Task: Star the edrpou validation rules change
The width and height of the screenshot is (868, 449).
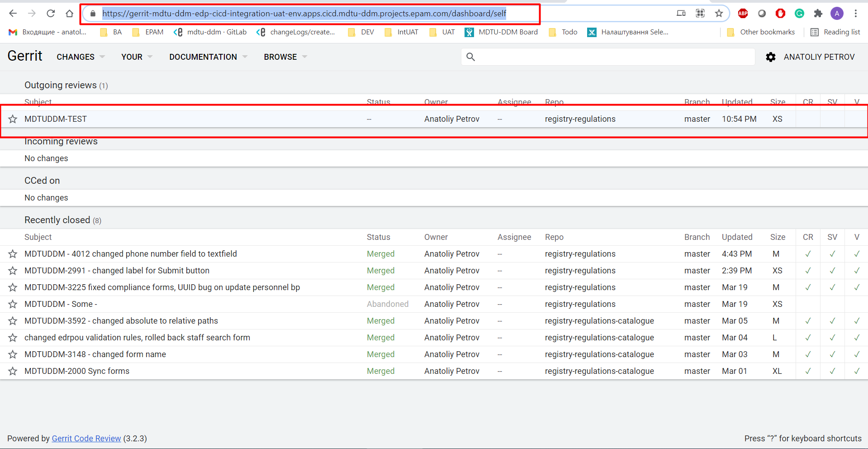Action: tap(13, 338)
